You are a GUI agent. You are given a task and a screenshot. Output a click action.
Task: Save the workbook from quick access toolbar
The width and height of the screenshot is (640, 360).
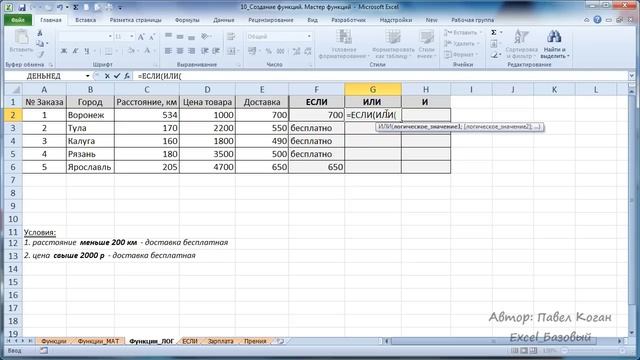[x=22, y=7]
